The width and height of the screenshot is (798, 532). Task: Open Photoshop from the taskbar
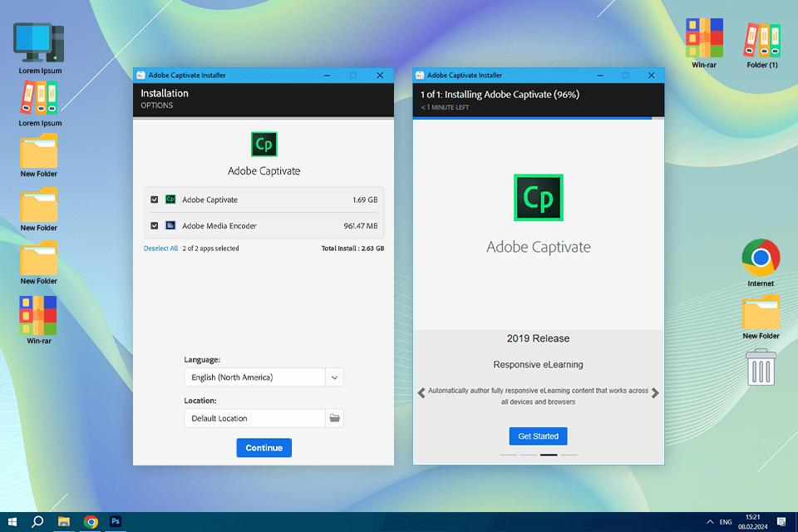[x=116, y=521]
